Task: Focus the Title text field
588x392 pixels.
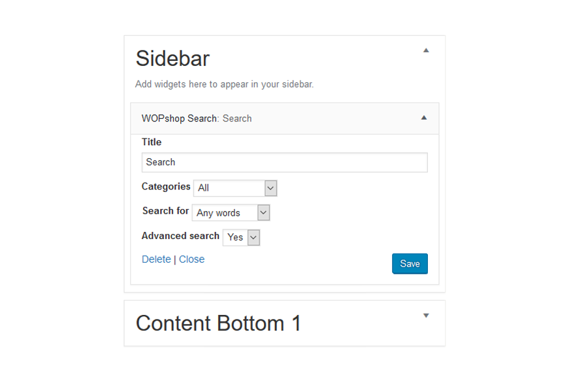Action: coord(284,163)
